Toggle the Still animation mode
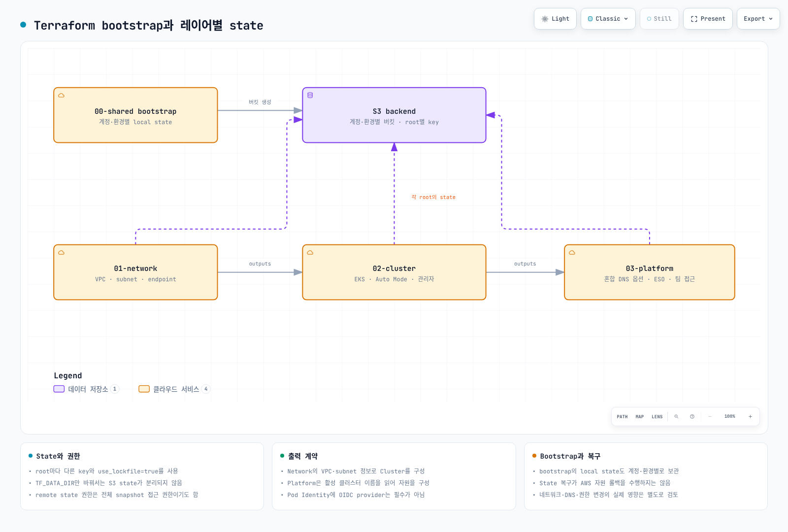This screenshot has height=532, width=788. (659, 19)
